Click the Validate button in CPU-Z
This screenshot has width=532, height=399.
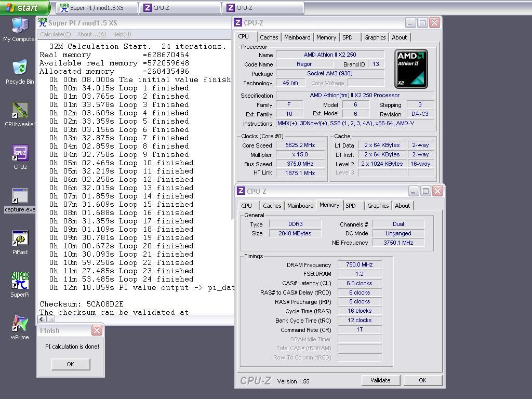click(380, 380)
